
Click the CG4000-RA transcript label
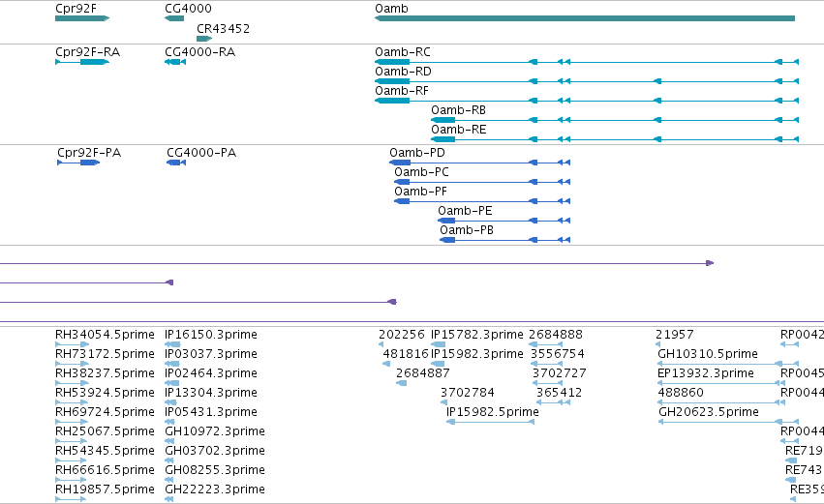(199, 52)
